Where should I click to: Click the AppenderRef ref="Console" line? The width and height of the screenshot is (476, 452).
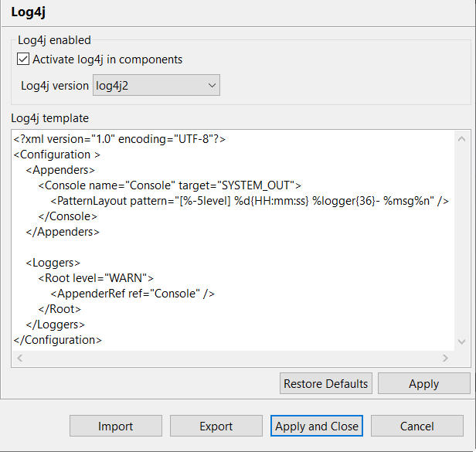(133, 294)
